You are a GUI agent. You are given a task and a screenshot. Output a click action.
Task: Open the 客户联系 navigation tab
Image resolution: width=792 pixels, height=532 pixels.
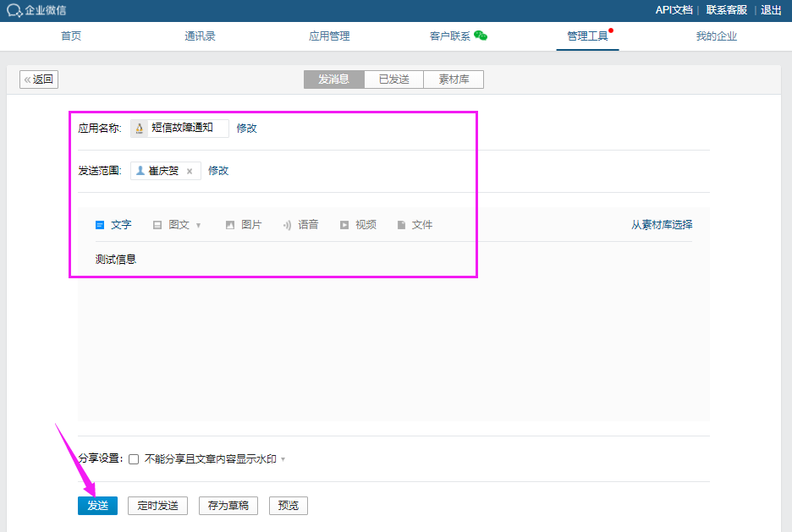(x=450, y=36)
